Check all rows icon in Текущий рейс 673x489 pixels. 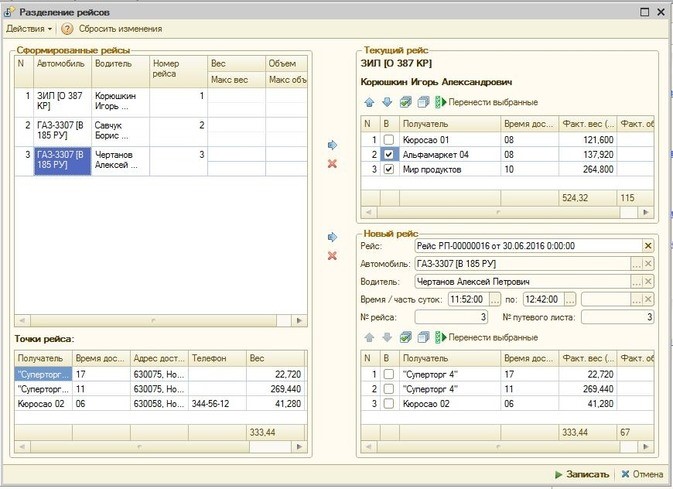406,102
